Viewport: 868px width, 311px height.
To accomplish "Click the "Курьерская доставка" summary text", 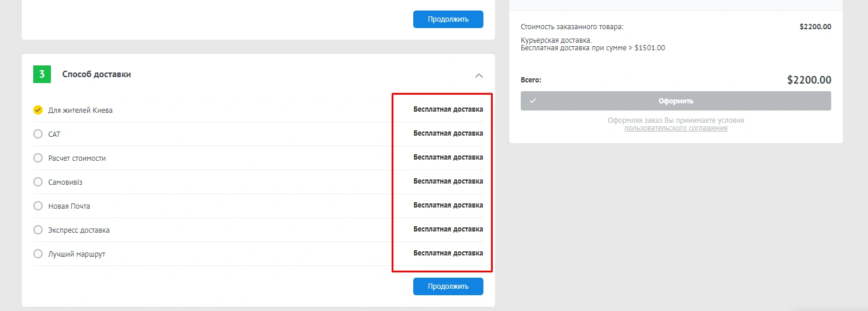I will 556,40.
